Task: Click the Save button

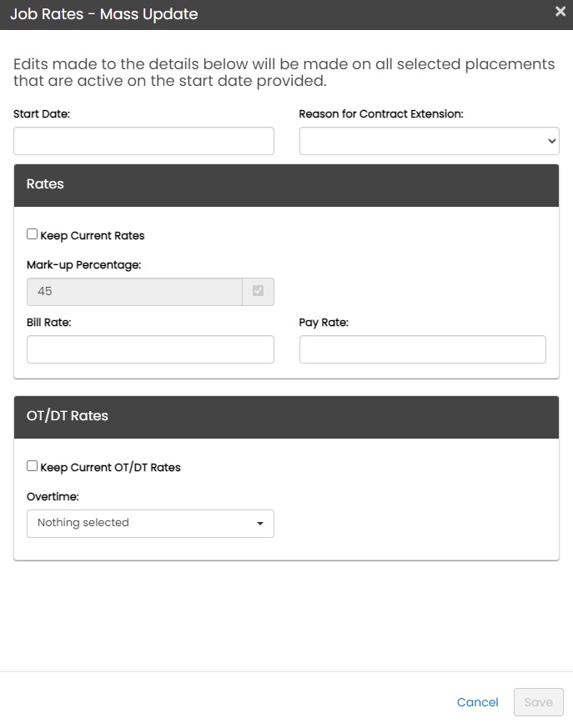Action: [x=538, y=702]
